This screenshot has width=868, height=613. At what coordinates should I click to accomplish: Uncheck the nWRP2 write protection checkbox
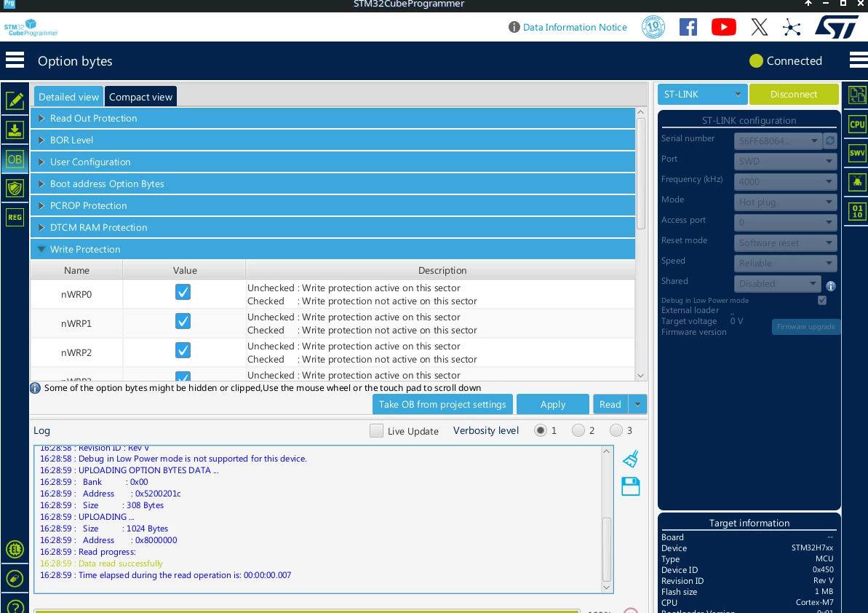click(x=183, y=350)
